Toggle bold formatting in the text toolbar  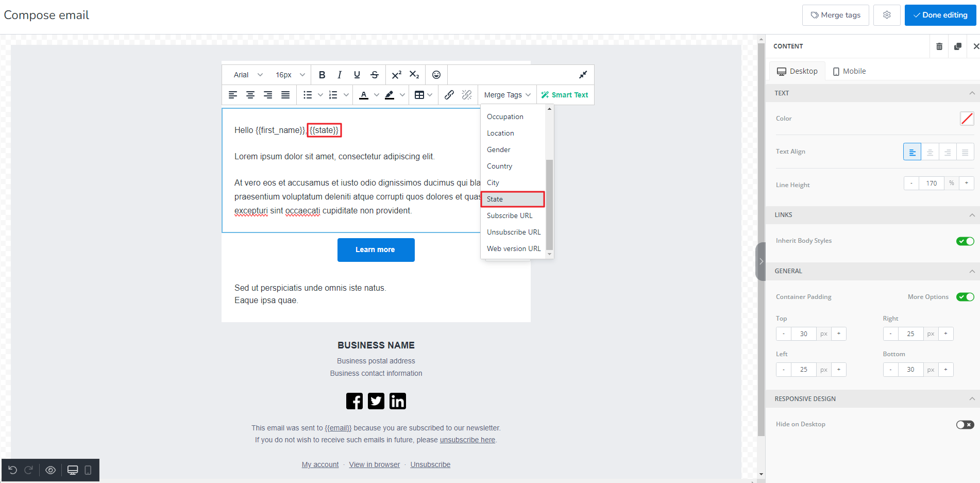point(322,75)
